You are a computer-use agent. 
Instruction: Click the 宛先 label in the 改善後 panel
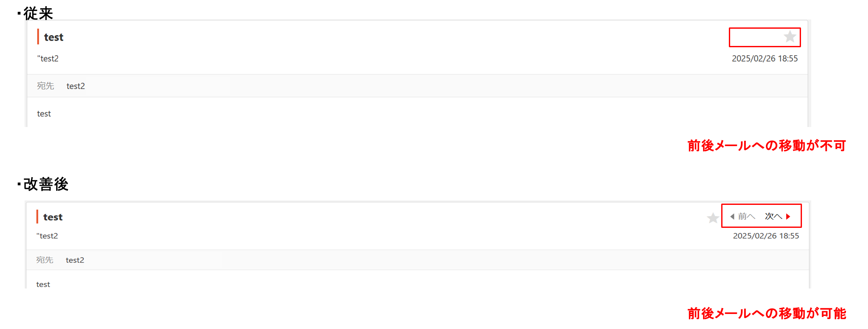tap(45, 260)
